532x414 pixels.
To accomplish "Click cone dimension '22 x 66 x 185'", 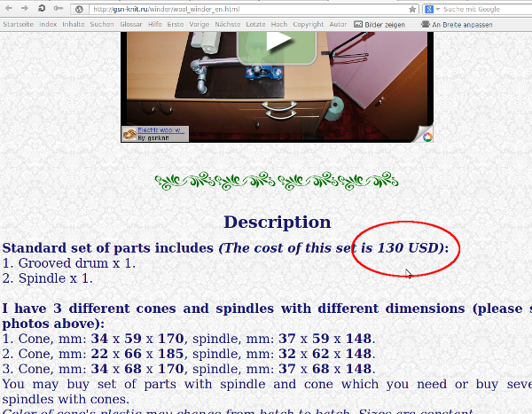I will pos(137,354).
